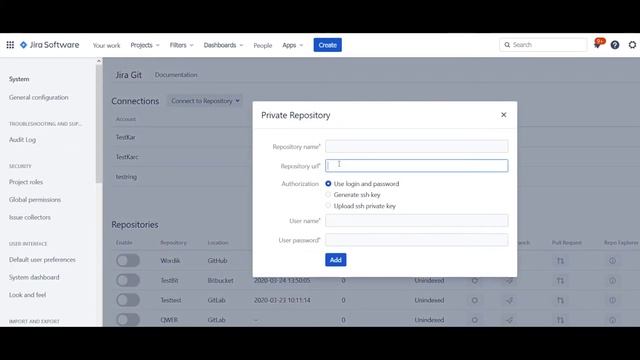Open Global permissions in sidebar
Image resolution: width=640 pixels, height=360 pixels.
coord(35,200)
